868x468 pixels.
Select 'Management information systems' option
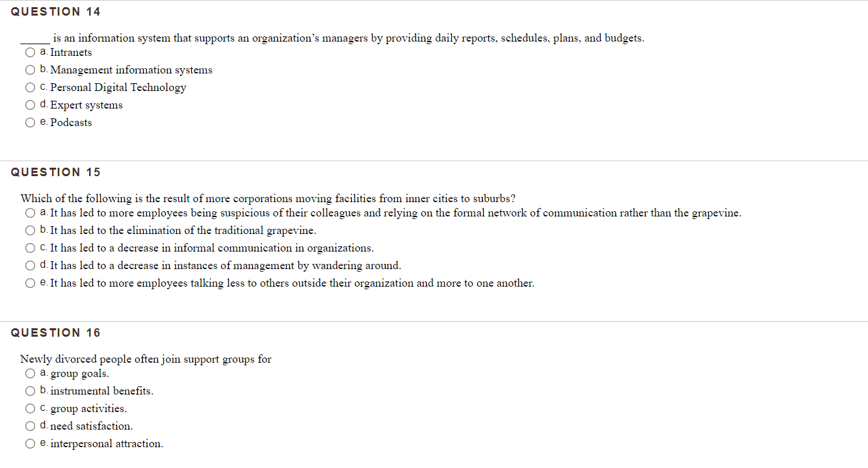point(30,70)
